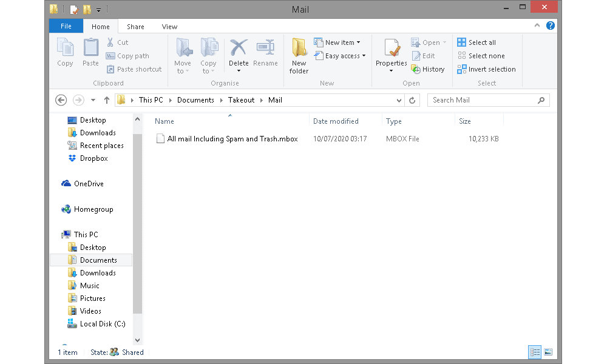Open the New item dropdown
This screenshot has width=607, height=364.
[337, 42]
